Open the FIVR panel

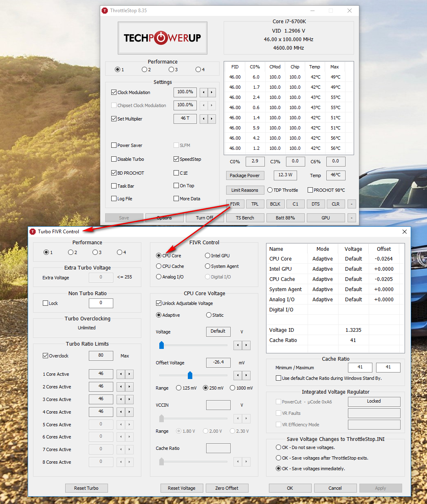(235, 204)
